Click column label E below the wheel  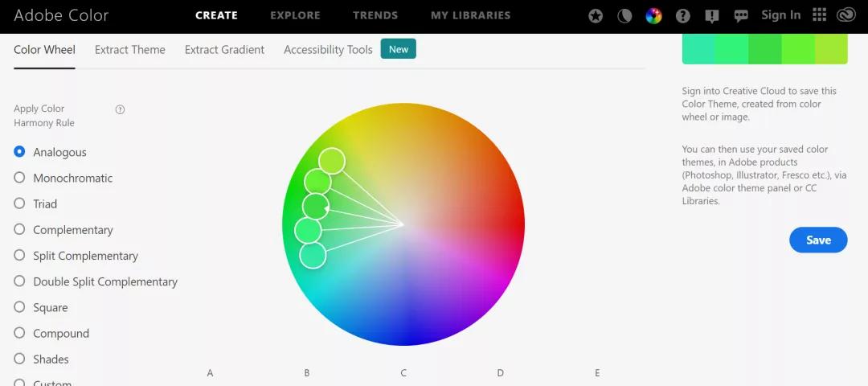pyautogui.click(x=597, y=372)
